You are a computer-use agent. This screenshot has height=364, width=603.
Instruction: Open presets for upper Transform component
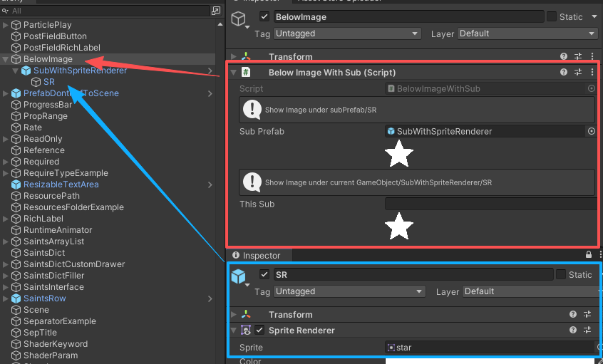pyautogui.click(x=578, y=56)
